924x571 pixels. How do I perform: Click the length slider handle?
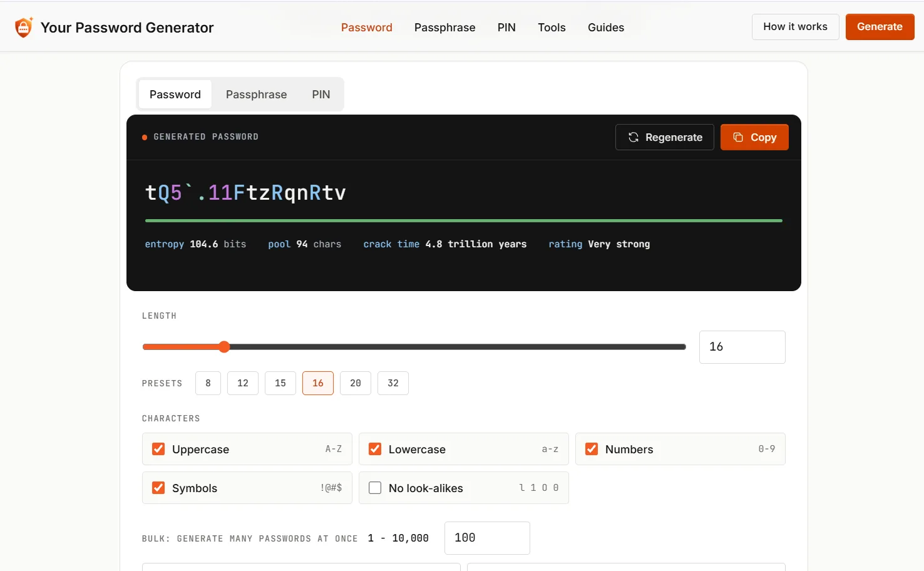coord(224,347)
